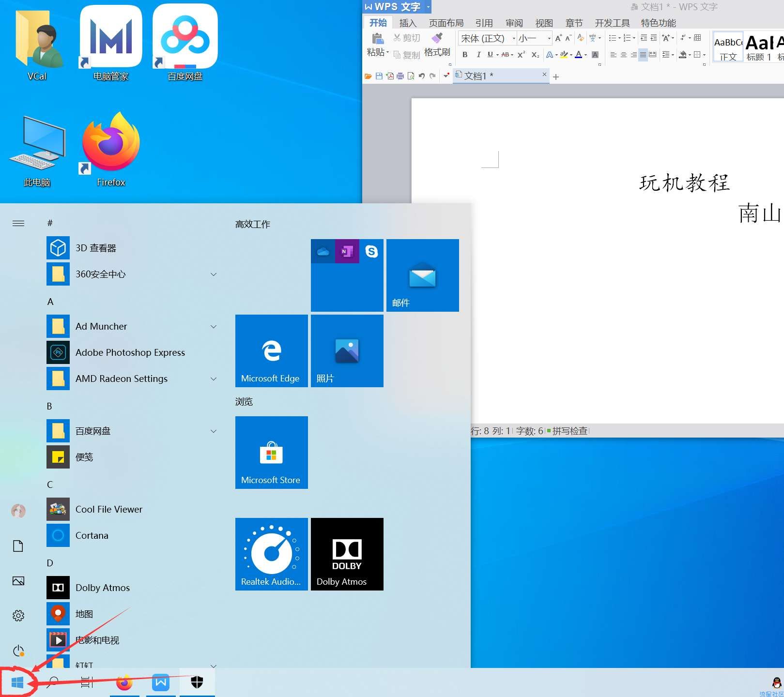Click the 拼写检查 status bar entry

569,431
